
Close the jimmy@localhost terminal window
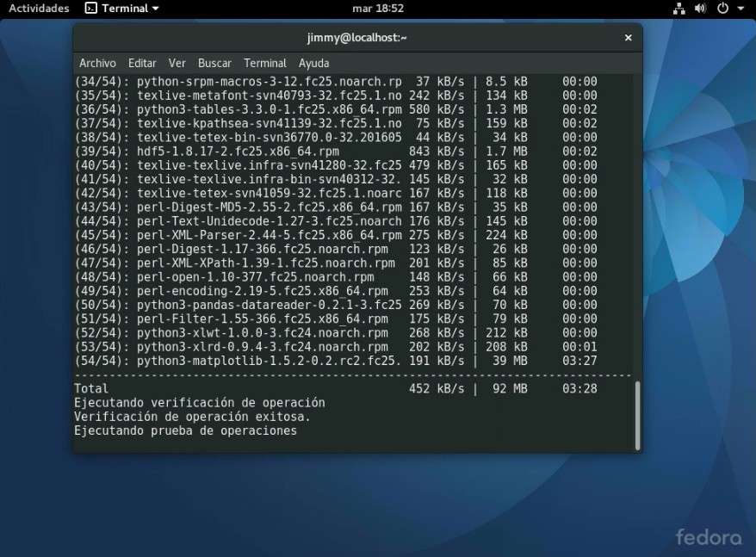pos(628,38)
